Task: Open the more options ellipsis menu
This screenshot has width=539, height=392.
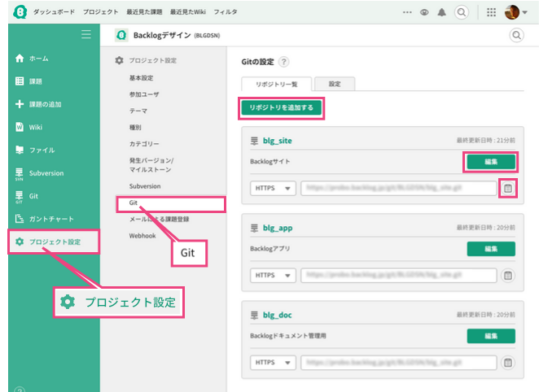Action: tap(407, 12)
